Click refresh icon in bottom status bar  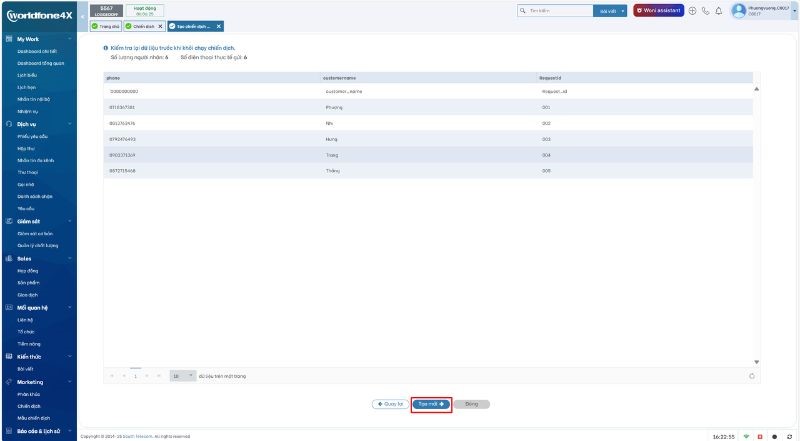click(x=790, y=436)
